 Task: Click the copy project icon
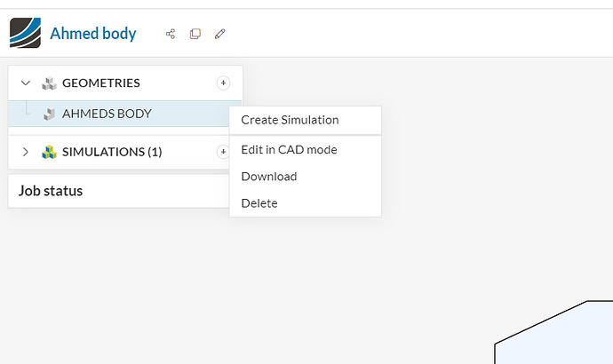pyautogui.click(x=195, y=35)
